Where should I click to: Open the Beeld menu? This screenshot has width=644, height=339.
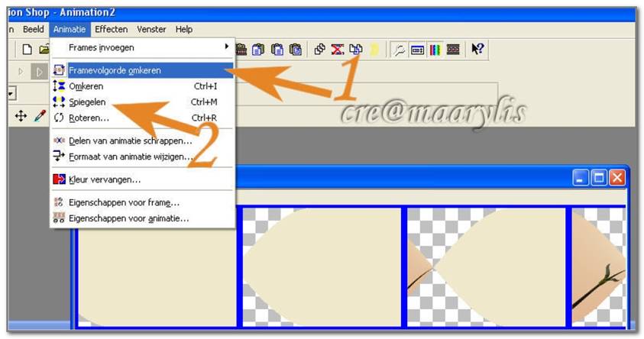click(x=34, y=30)
